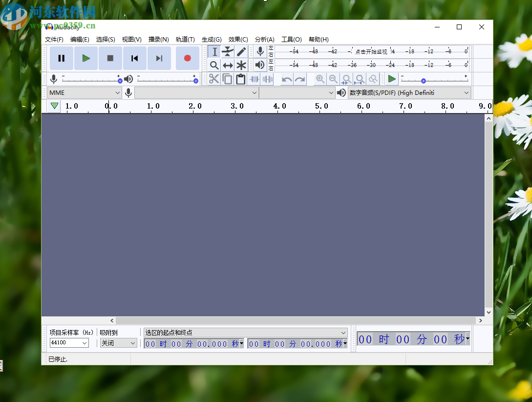Click 点击开始监视 on the recording meter
This screenshot has height=402, width=532.
click(x=371, y=51)
